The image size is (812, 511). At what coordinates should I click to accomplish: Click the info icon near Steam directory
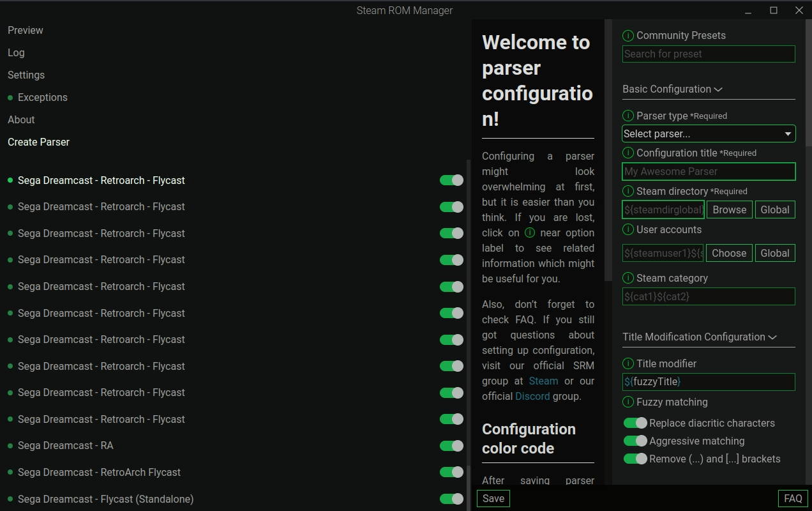coord(629,191)
